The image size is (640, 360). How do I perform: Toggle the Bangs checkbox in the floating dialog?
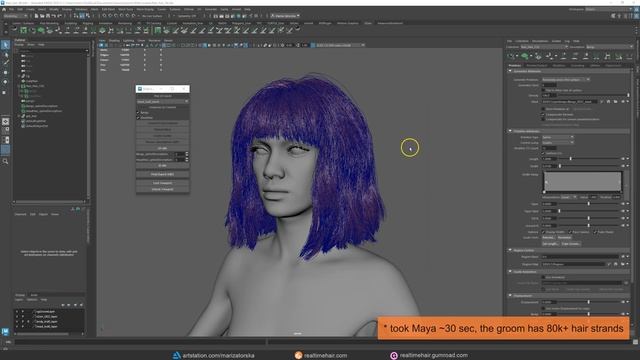(x=138, y=112)
